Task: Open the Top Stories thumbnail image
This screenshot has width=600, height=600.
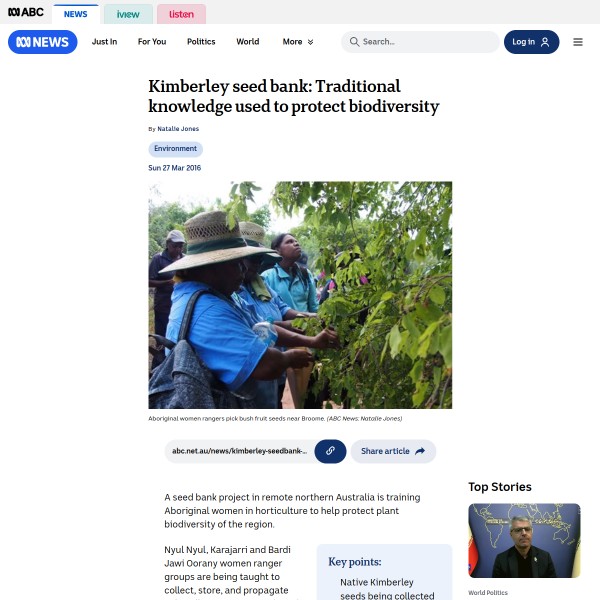Action: pos(524,540)
